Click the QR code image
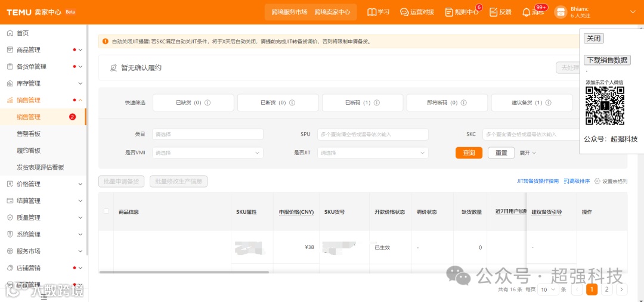 (605, 105)
